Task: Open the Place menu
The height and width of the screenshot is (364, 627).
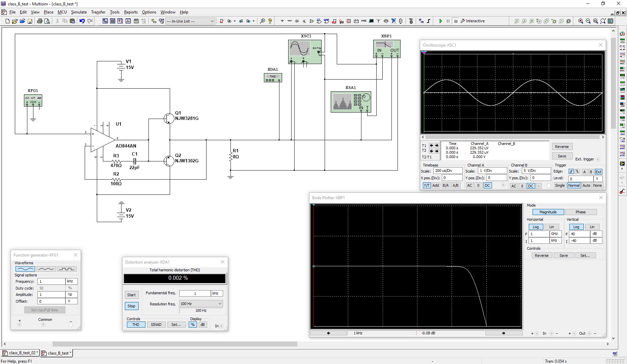Action: pyautogui.click(x=49, y=12)
